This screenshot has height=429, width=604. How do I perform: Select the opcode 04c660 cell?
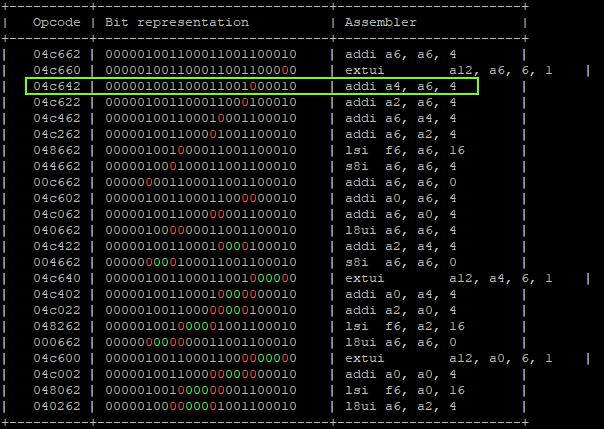click(x=56, y=72)
